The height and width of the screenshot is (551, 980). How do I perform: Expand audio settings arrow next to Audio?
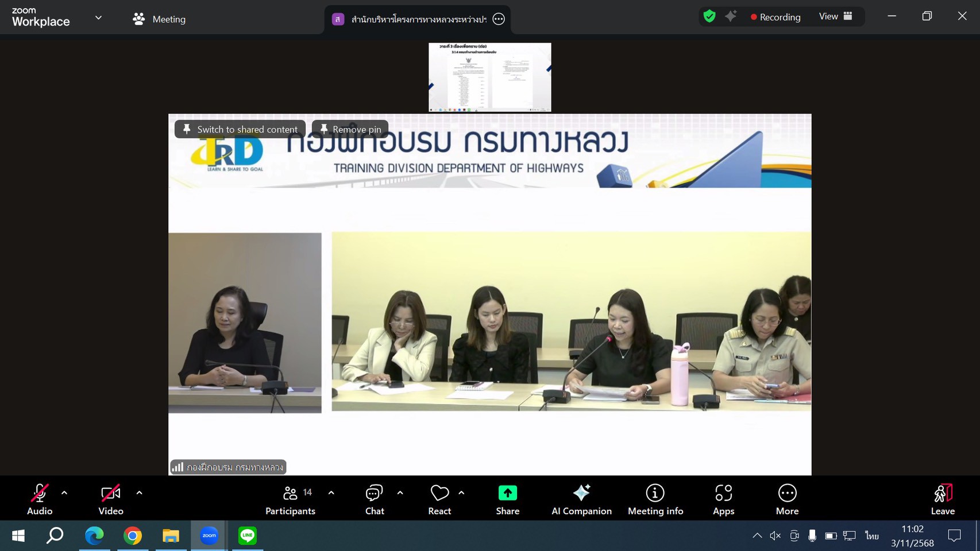coord(64,492)
